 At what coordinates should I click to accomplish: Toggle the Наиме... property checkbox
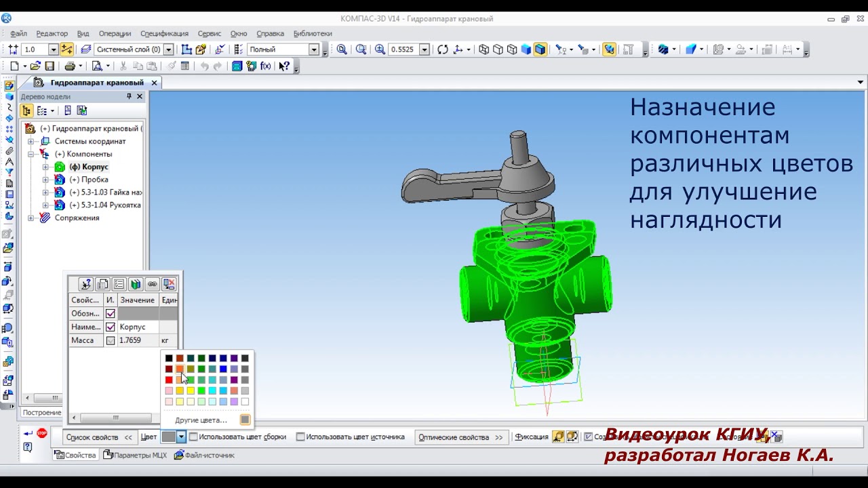(x=111, y=327)
